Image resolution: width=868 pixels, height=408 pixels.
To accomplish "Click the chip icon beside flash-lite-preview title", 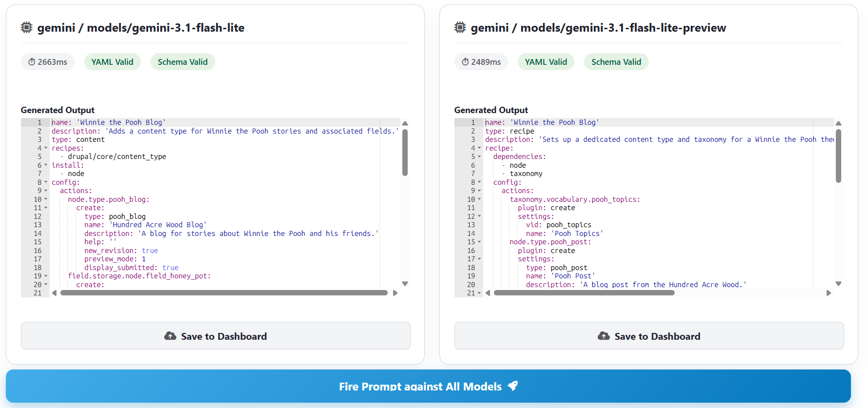I will coord(460,27).
